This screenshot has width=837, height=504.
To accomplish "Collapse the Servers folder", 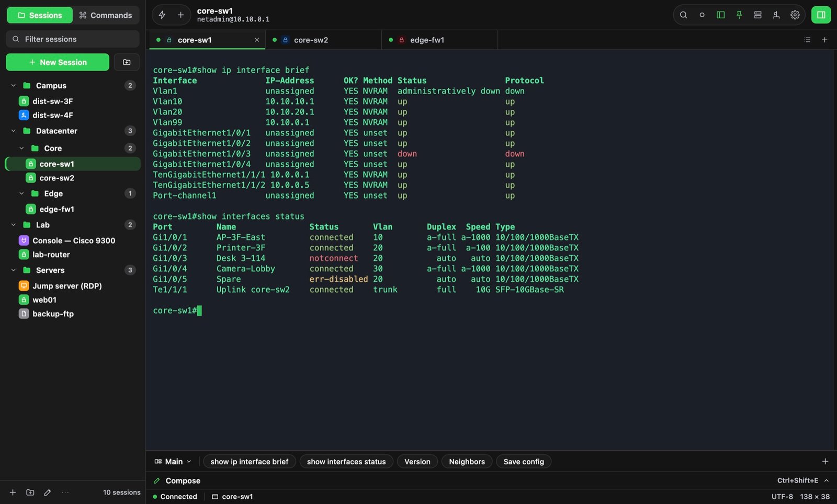I will [x=14, y=270].
